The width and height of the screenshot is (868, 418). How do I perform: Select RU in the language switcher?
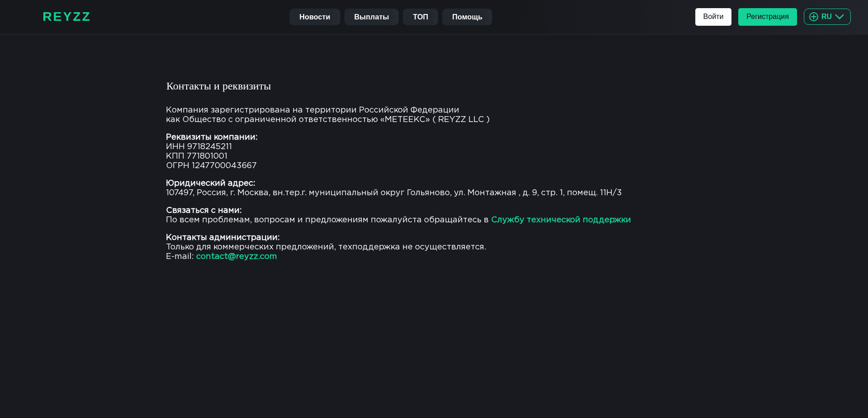pos(827,17)
